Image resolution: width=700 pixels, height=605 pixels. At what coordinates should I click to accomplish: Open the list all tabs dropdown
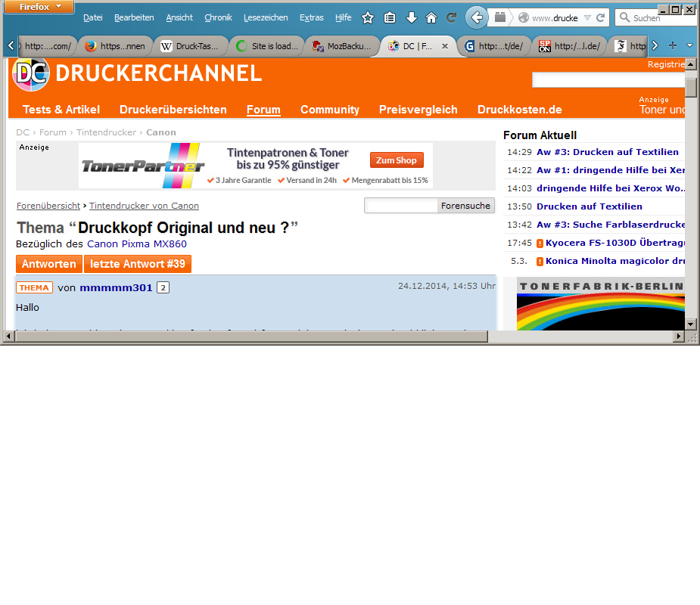coord(689,45)
